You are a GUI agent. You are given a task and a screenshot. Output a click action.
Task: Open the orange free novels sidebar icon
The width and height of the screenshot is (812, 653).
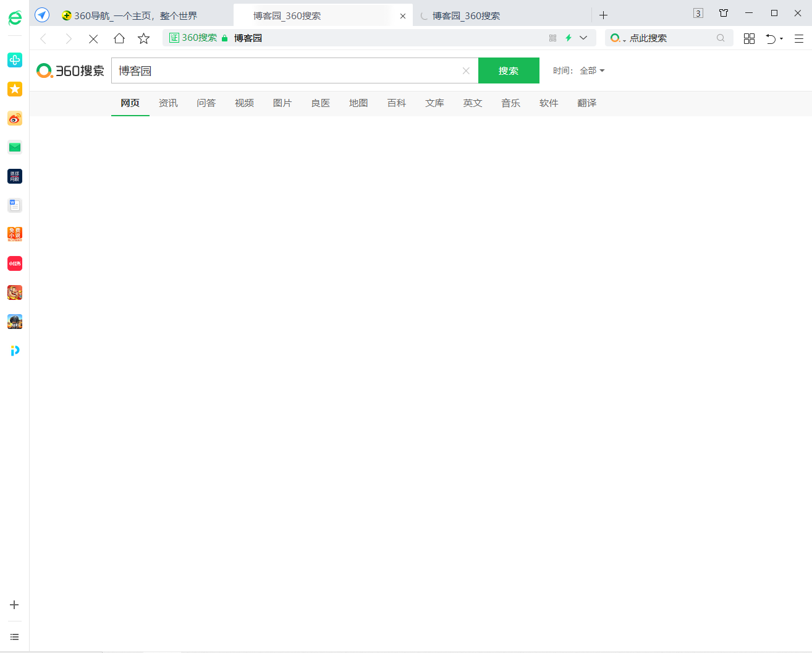(x=15, y=234)
